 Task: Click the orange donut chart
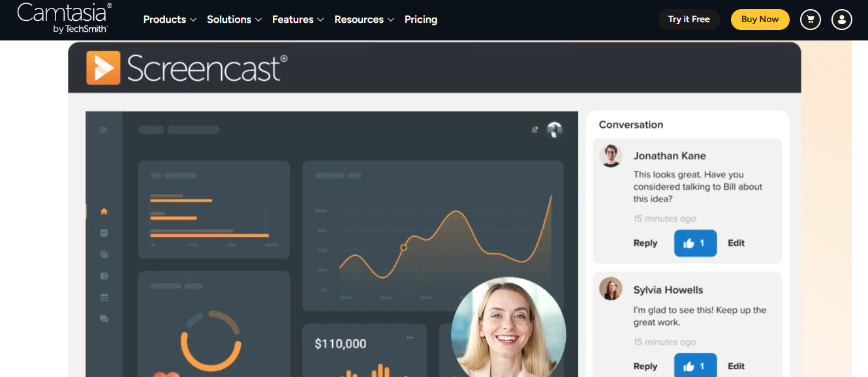[x=211, y=341]
